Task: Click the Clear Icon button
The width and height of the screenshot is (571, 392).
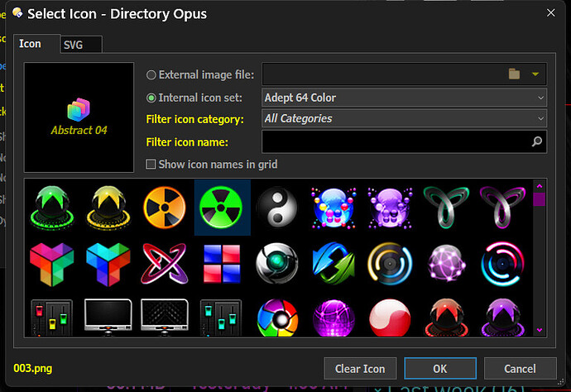Action: pos(360,369)
